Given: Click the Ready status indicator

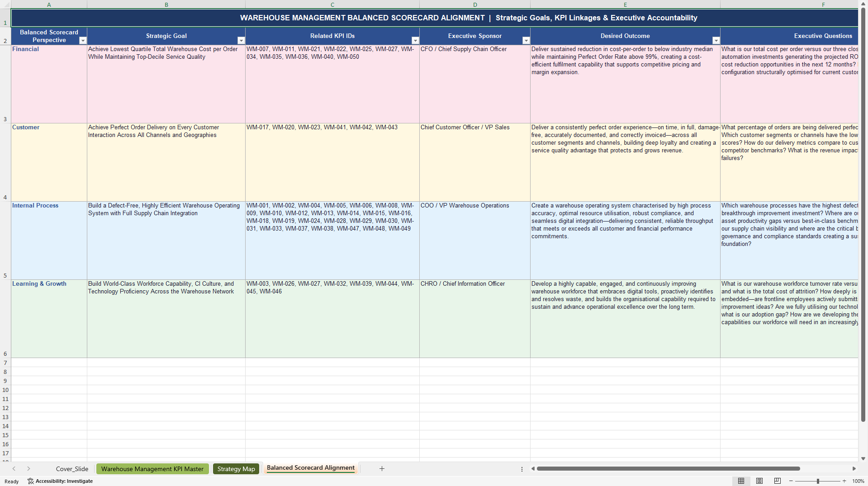Looking at the screenshot, I should tap(12, 481).
